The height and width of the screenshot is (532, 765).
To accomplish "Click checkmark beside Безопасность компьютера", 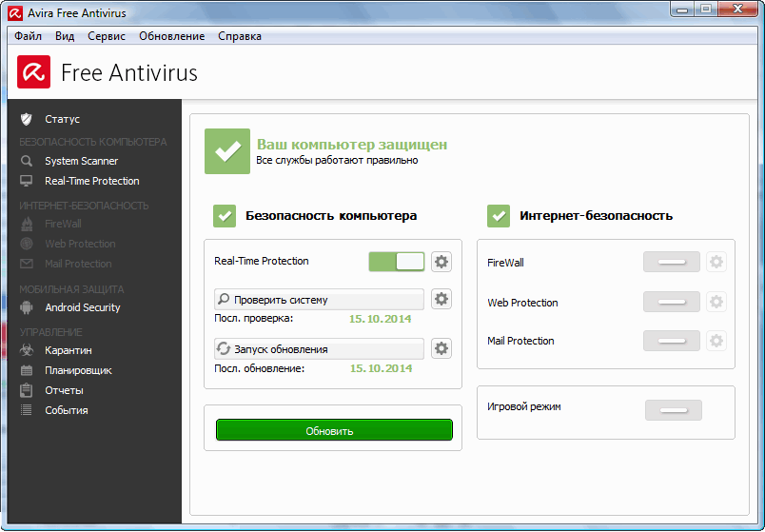I will click(x=225, y=216).
